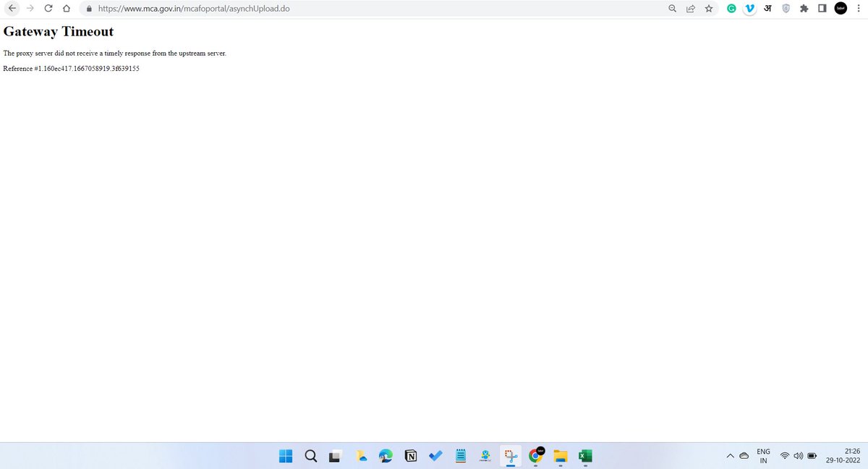The height and width of the screenshot is (469, 868).
Task: Open the zoom magnifier in address bar
Action: 673,9
